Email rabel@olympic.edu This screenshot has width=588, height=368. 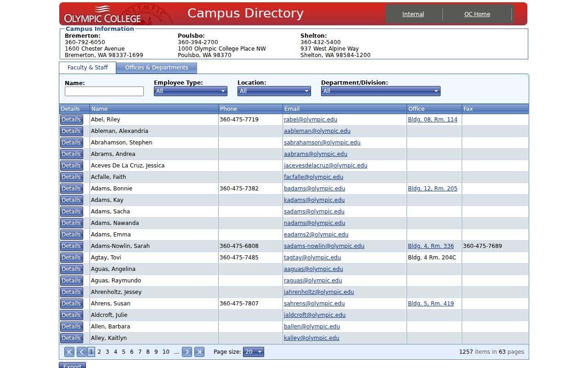[x=311, y=120]
